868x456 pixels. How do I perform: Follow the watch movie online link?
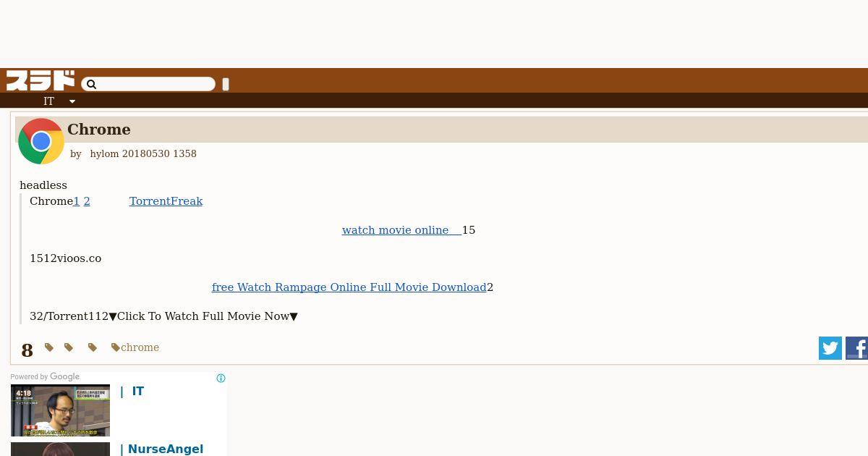[x=401, y=230]
